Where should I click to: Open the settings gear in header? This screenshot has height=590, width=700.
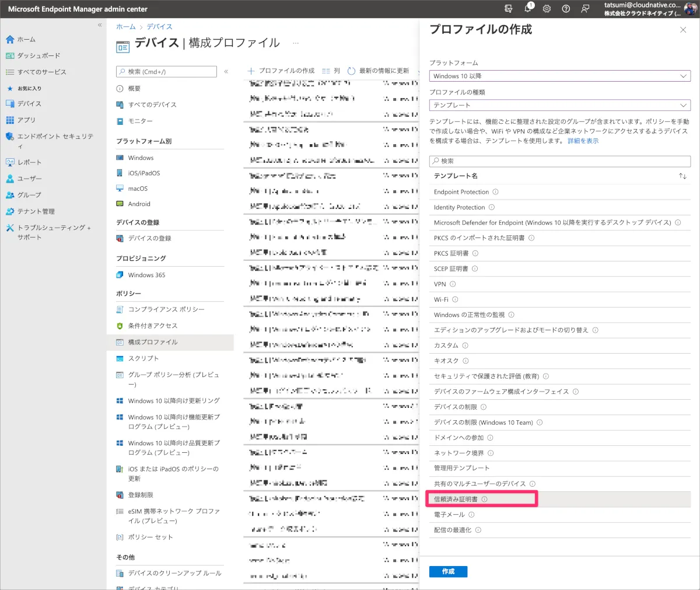pos(547,9)
